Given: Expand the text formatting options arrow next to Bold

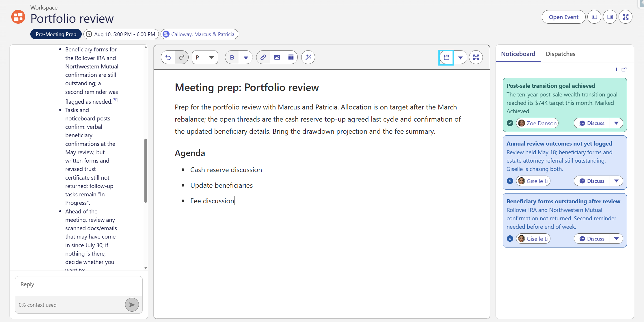Looking at the screenshot, I should [246, 57].
